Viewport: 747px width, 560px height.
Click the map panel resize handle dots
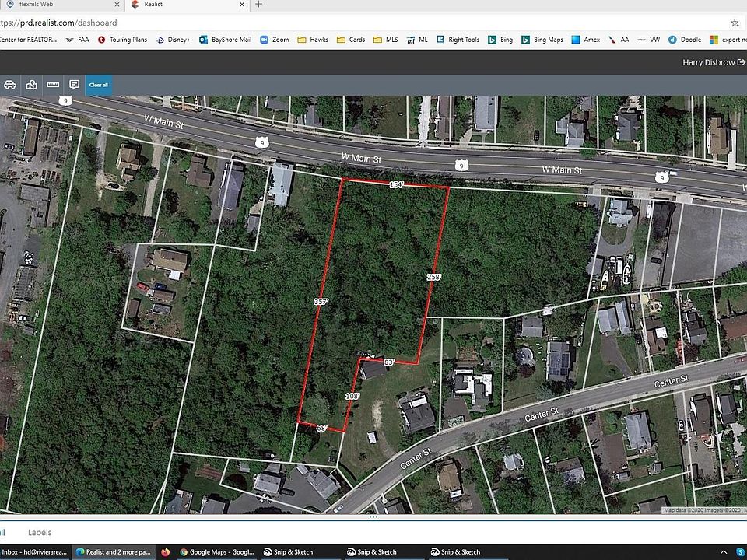point(373,516)
